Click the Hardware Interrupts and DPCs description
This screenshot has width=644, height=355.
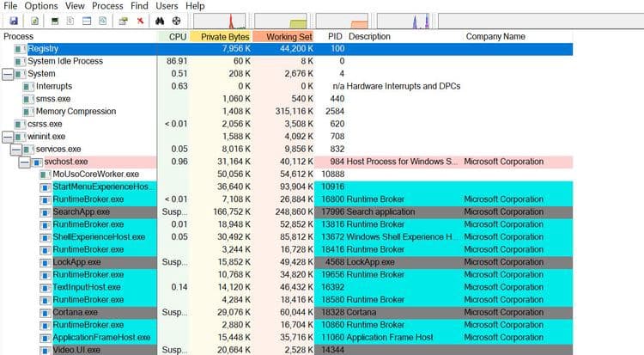[404, 86]
